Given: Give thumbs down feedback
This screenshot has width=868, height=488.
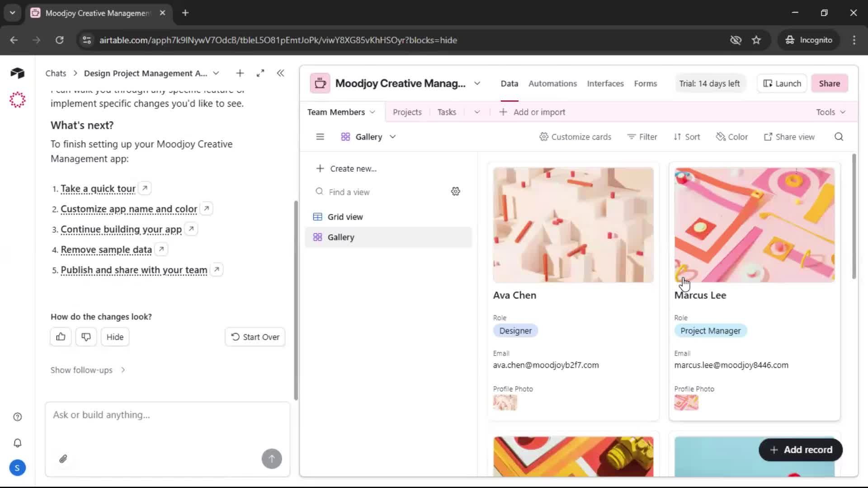Looking at the screenshot, I should click(x=86, y=337).
